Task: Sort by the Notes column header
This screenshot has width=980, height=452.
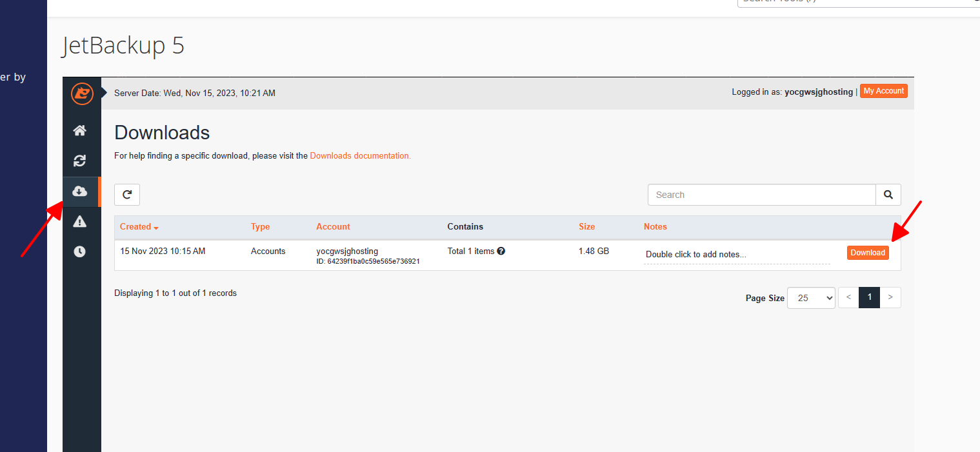Action: [655, 226]
